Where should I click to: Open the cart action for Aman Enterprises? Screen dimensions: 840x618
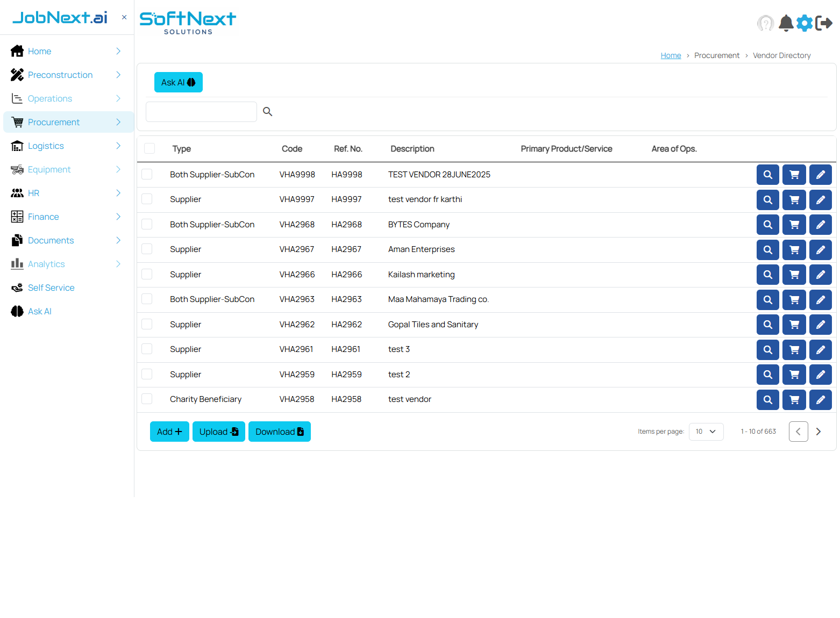tap(794, 249)
